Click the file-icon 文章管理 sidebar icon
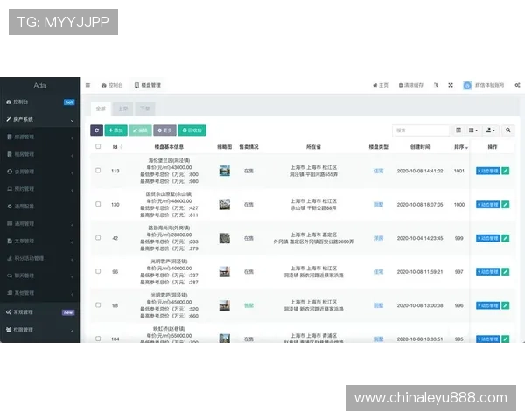 (x=10, y=241)
